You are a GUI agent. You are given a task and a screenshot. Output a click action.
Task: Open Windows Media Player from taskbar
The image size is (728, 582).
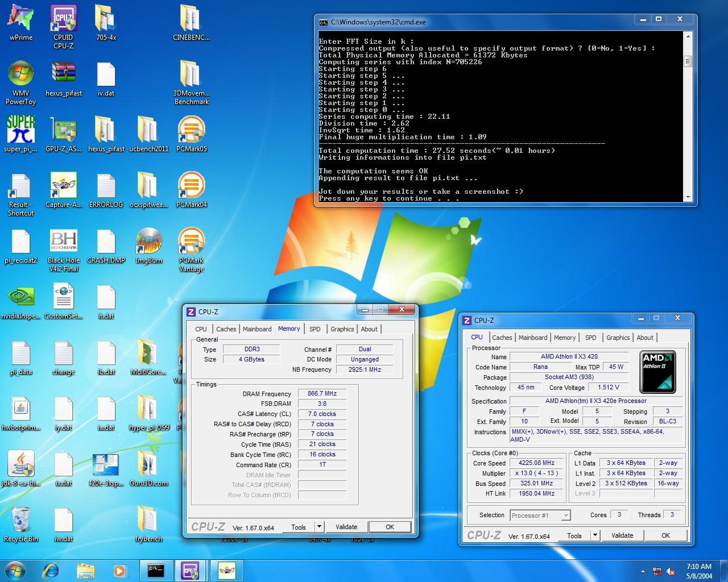click(x=119, y=570)
